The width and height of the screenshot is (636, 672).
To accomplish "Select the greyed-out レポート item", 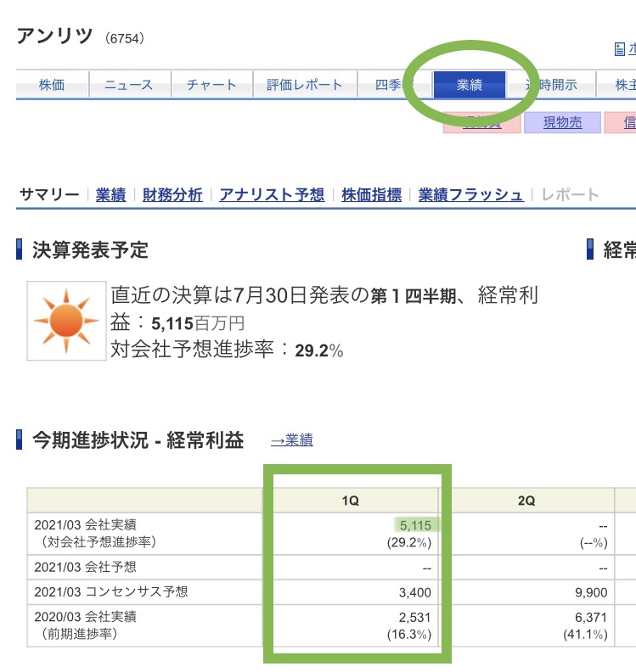I will coord(569,195).
